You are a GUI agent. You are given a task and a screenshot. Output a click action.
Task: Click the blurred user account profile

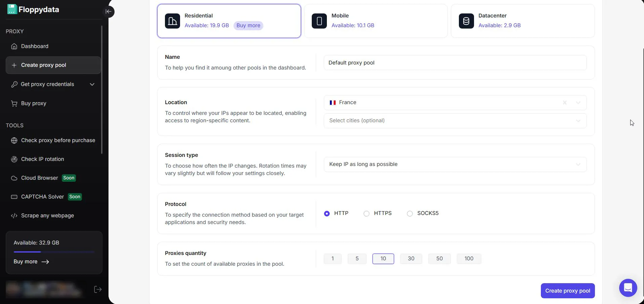[x=44, y=290]
